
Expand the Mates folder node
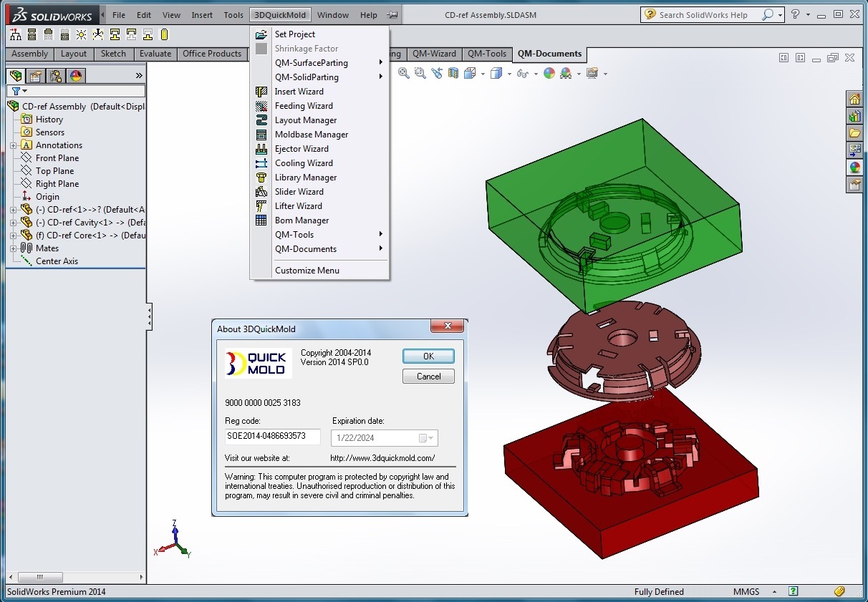(x=13, y=248)
